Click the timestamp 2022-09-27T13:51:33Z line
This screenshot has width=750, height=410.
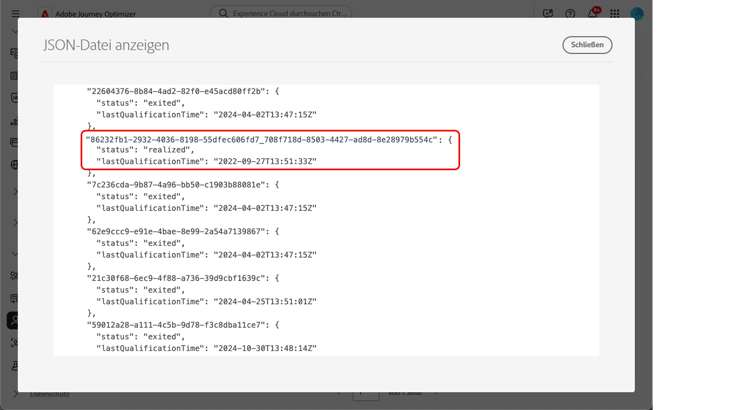pyautogui.click(x=206, y=161)
